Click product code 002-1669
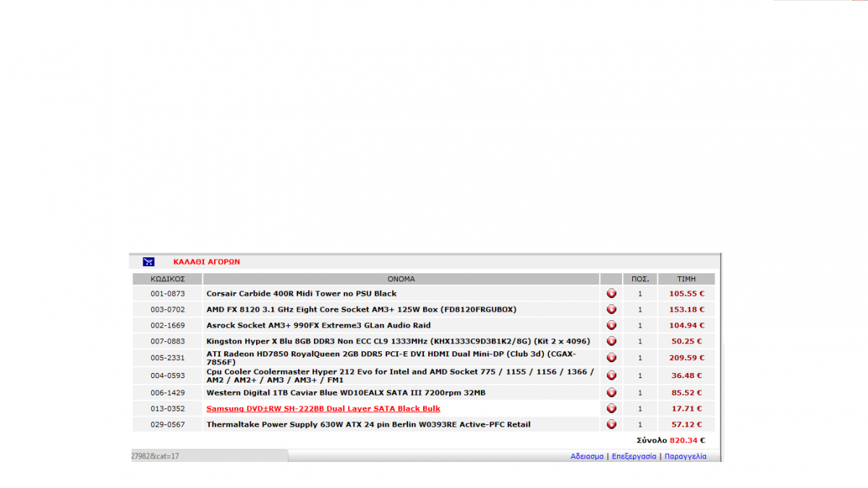 pos(168,325)
